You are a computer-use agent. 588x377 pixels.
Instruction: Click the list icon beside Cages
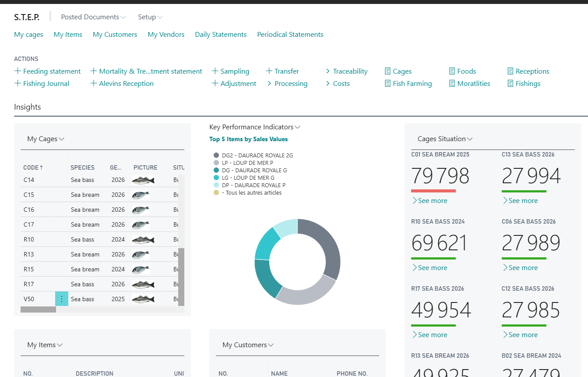point(387,71)
